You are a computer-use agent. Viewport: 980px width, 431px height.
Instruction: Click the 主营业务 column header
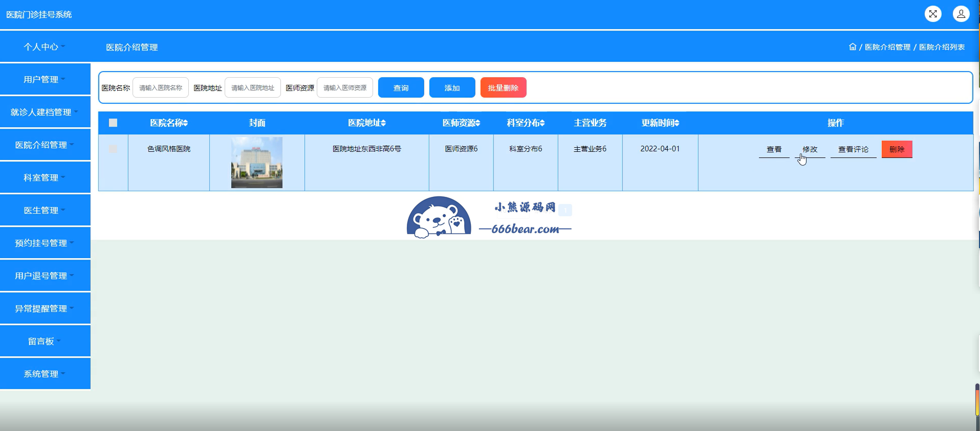click(590, 123)
